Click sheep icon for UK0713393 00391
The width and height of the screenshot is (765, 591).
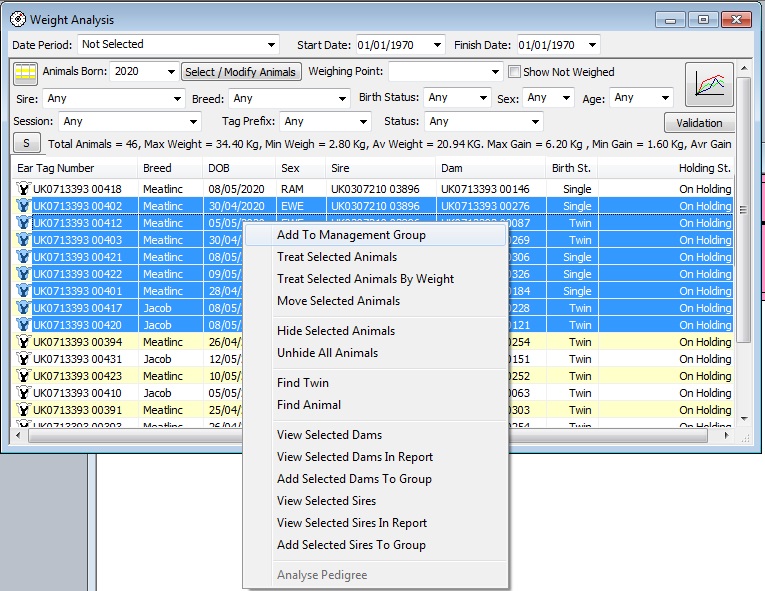[x=23, y=410]
